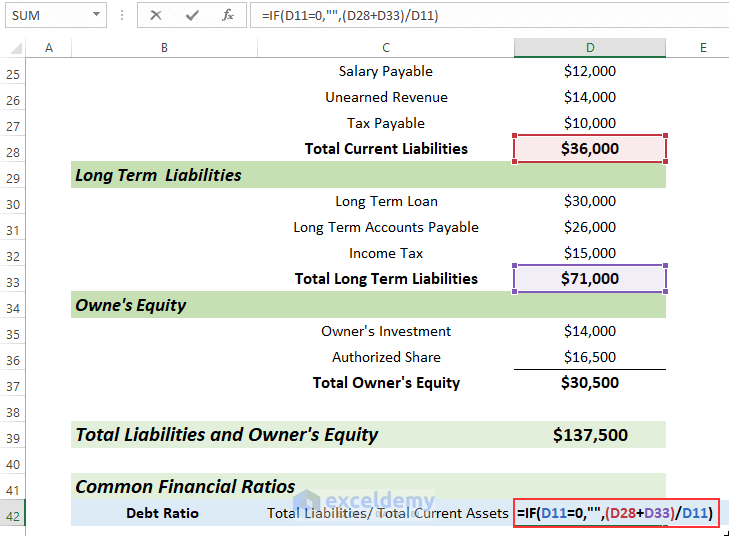Select the Authorized Share cell
Viewport: 729px width, 536px height.
click(385, 357)
